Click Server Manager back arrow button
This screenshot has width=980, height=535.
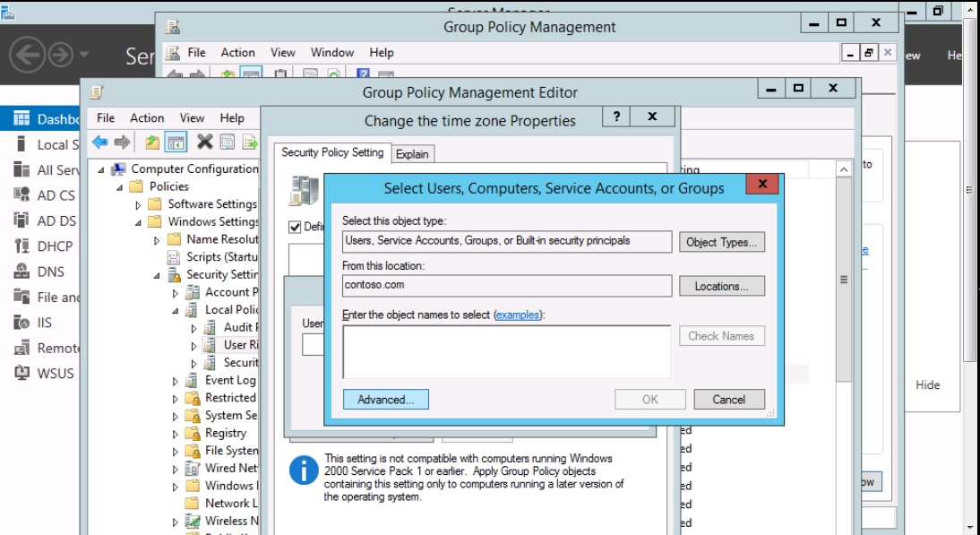pos(27,55)
